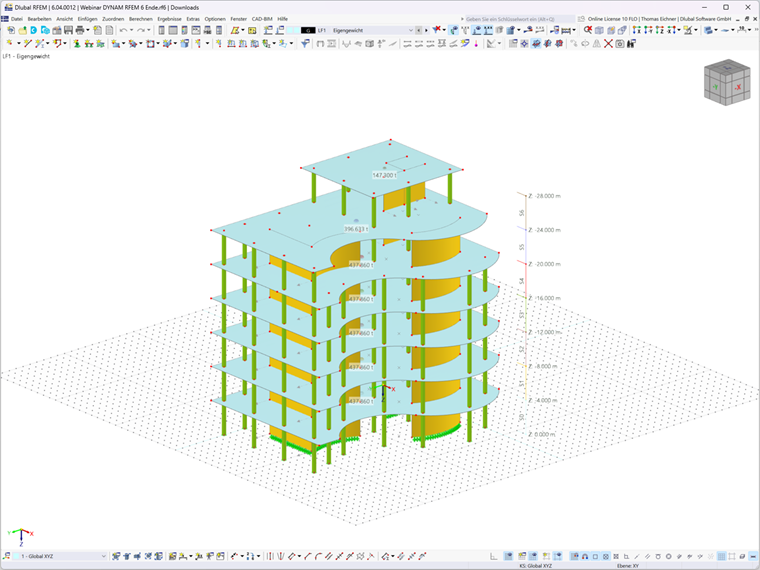This screenshot has width=760, height=570.
Task: Click the undo arrow icon
Action: point(123,30)
